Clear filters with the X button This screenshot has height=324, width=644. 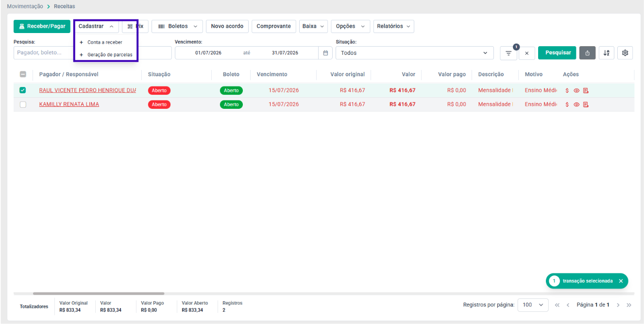[x=527, y=53]
